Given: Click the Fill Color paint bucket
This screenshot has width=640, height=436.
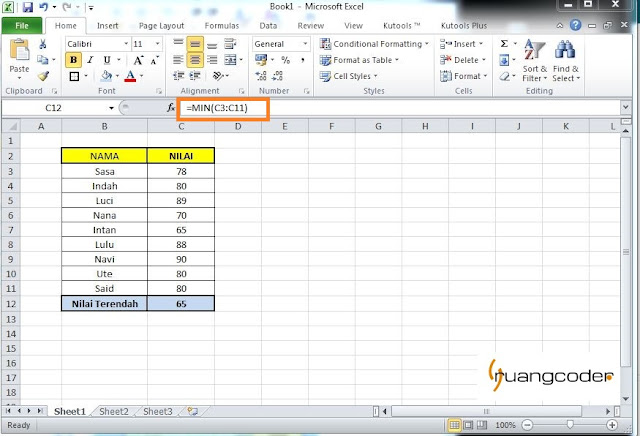Looking at the screenshot, I should 106,76.
